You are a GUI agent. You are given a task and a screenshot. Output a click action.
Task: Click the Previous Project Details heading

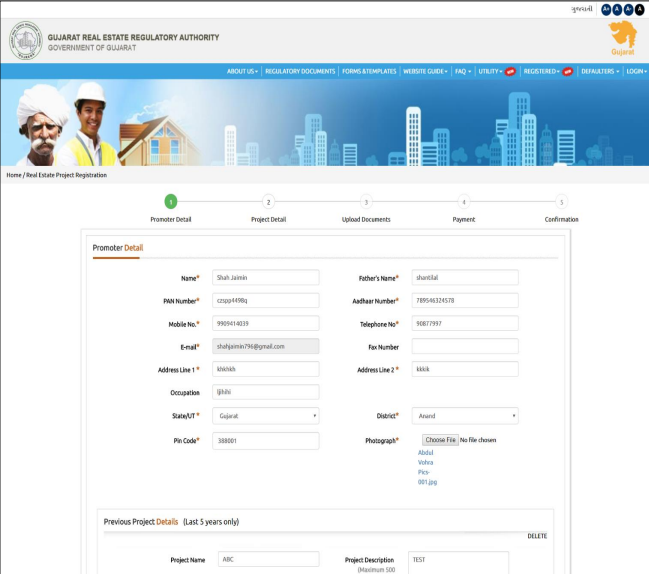pos(141,522)
